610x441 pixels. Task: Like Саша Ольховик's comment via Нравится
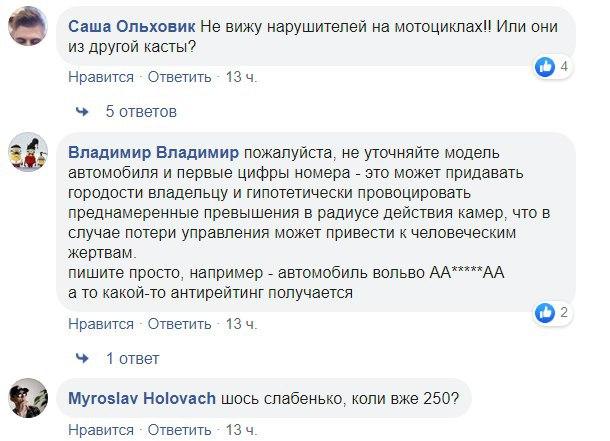click(100, 77)
